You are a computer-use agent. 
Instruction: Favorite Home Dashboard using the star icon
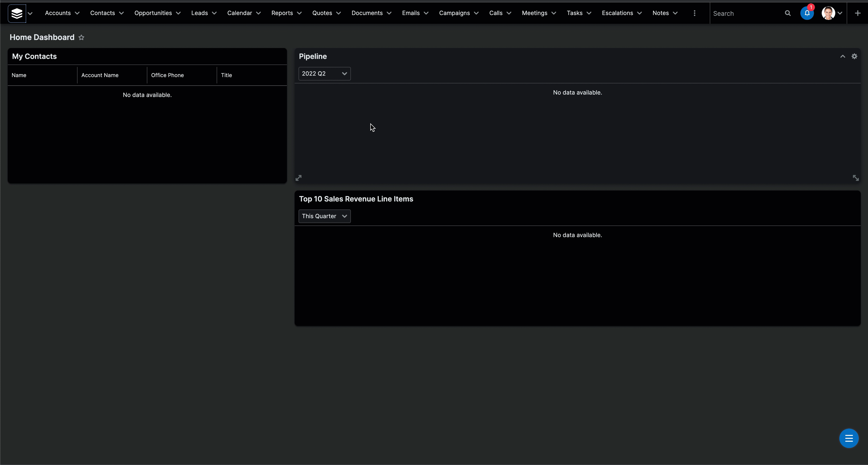tap(81, 37)
